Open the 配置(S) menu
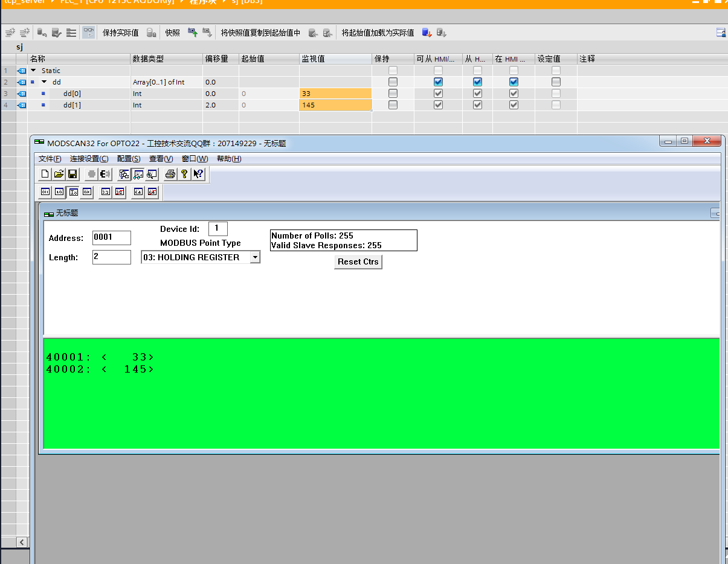The width and height of the screenshot is (728, 564). click(x=129, y=159)
